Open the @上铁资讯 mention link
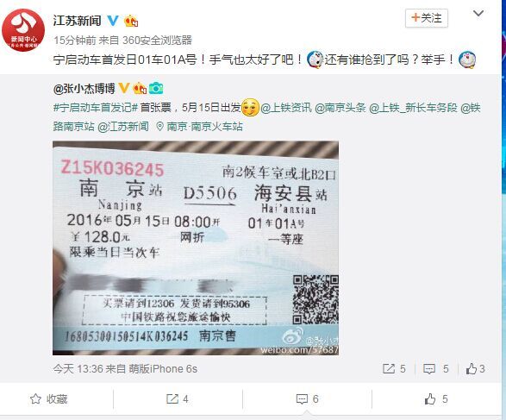Image resolution: width=506 pixels, height=420 pixels. coord(286,108)
